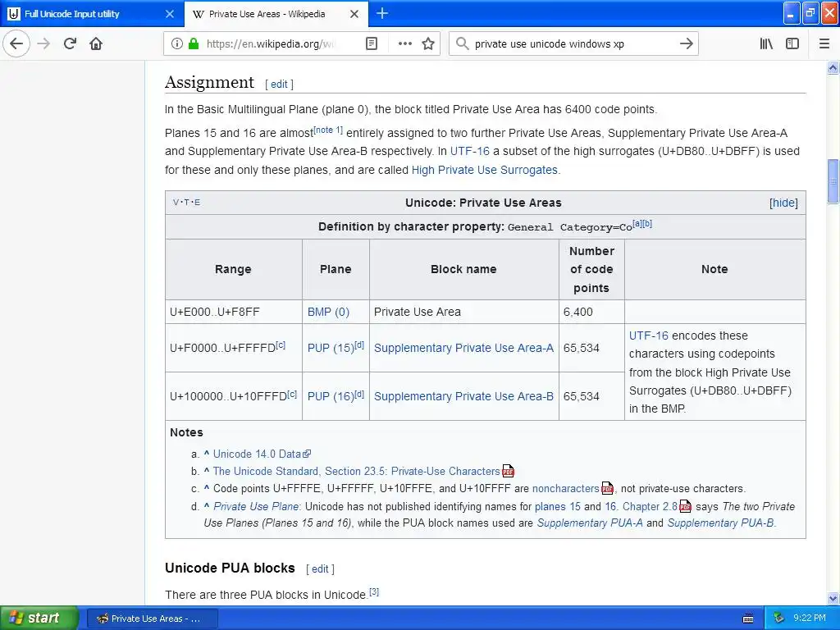Open the Library icon
The image size is (840, 630).
(767, 44)
